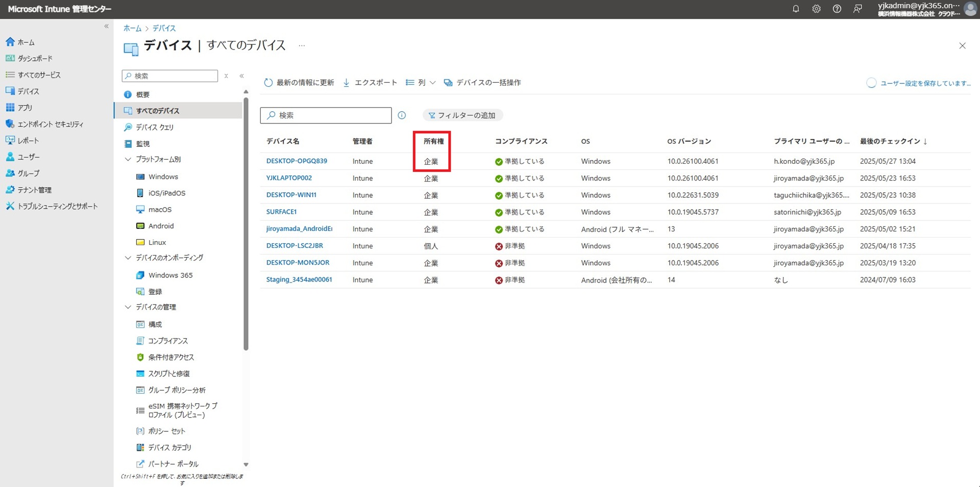Viewport: 980px width, 487px height.
Task: Click the ホーム breadcrumb link
Action: coord(132,28)
